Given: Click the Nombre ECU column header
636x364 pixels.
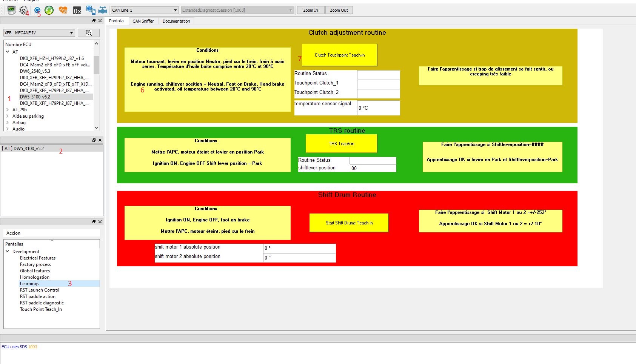Looking at the screenshot, I should (x=49, y=44).
